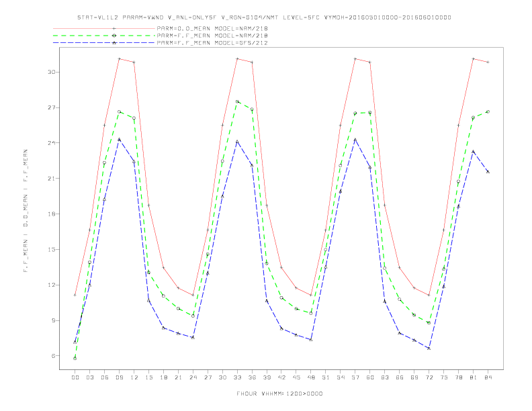Image resolution: width=532 pixels, height=411 pixels.
Task: Click x-axis forecast hour label 75
Action: 444,377
